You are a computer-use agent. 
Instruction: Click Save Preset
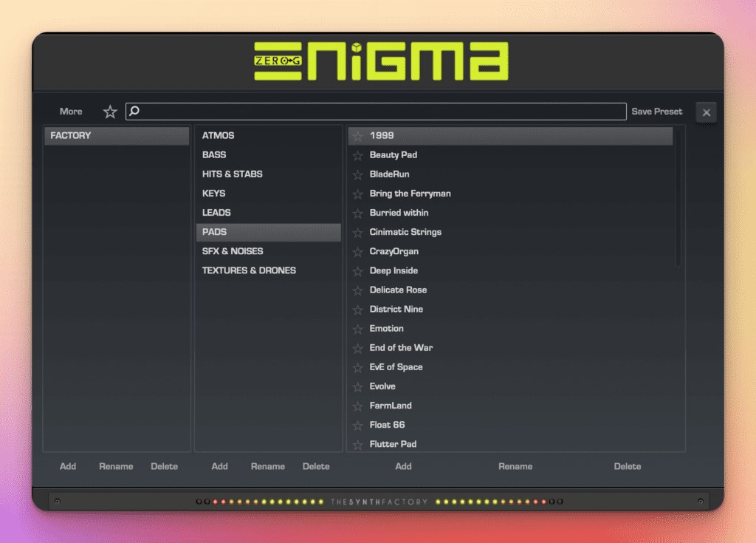[656, 112]
